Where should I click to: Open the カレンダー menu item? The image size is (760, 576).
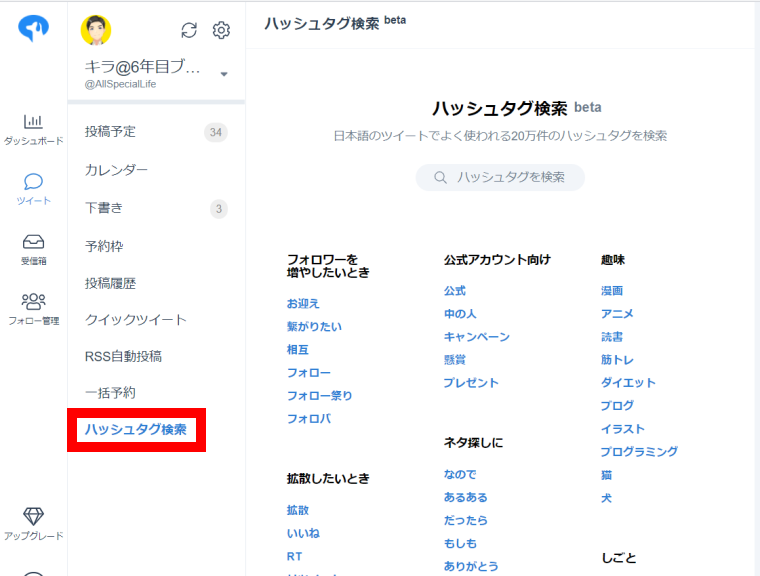tap(116, 170)
